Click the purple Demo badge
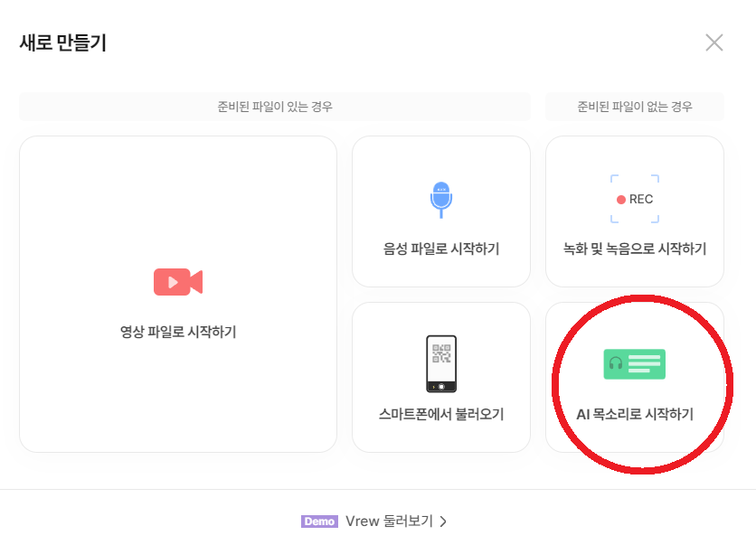Viewport: 756px width, 545px height. [x=319, y=522]
